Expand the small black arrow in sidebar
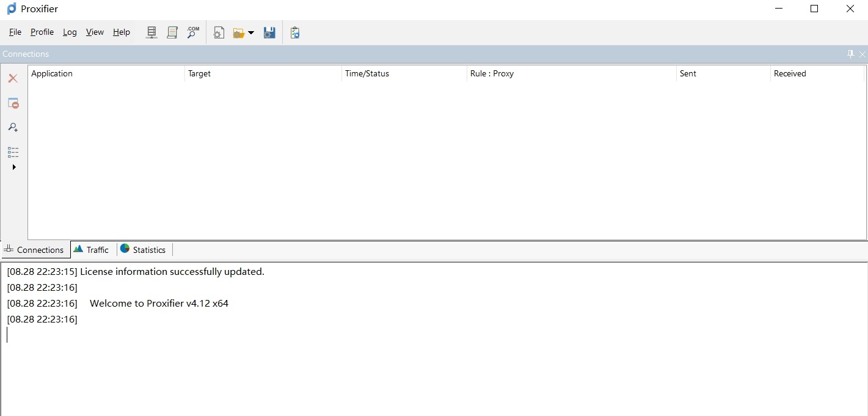Image resolution: width=868 pixels, height=416 pixels. pos(14,167)
